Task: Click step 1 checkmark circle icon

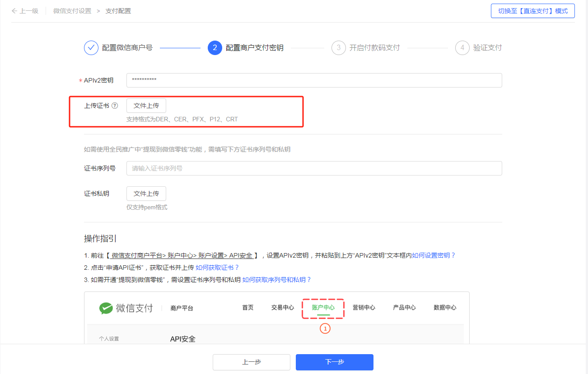Action: (x=91, y=48)
